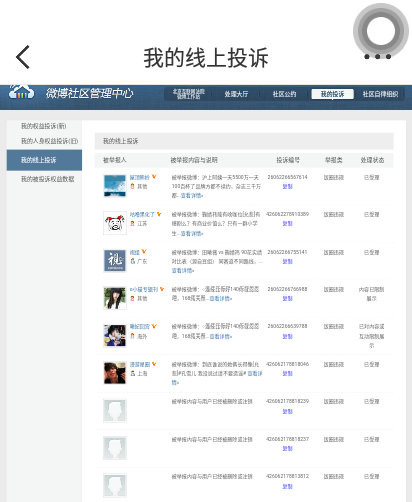Open the 社区公约 tab
412x502 pixels.
pyautogui.click(x=284, y=94)
